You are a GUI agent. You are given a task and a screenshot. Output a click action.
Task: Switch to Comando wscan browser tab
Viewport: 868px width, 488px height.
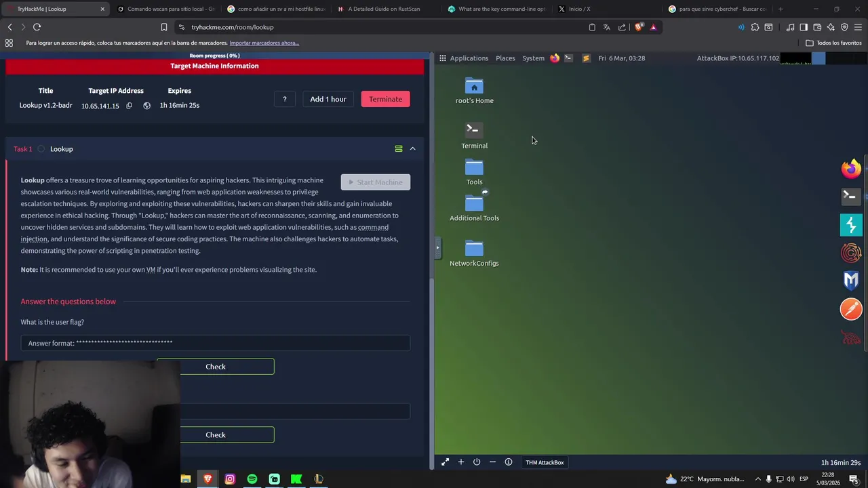pos(165,9)
